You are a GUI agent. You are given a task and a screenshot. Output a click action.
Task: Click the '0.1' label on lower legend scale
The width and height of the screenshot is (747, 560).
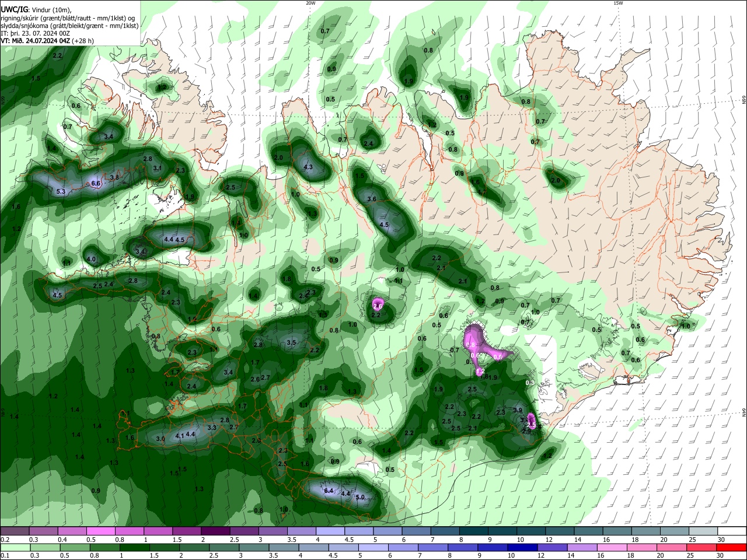pos(5,556)
